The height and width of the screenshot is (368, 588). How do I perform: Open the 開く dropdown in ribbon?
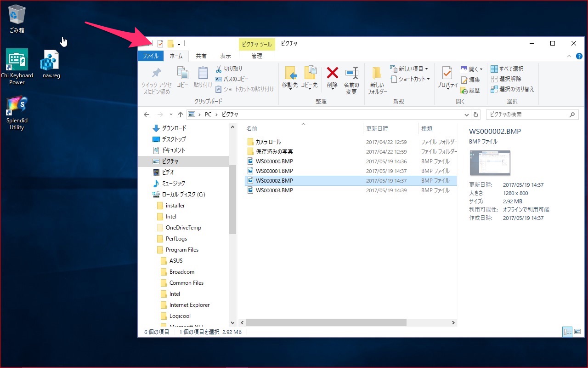472,69
